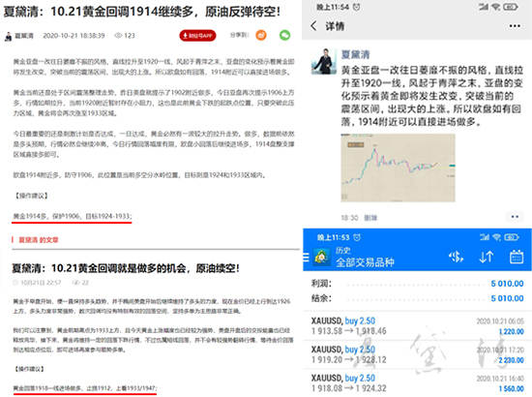Tap the two-dots comment button near 18:30
532x397 pixels.
pyautogui.click(x=515, y=217)
